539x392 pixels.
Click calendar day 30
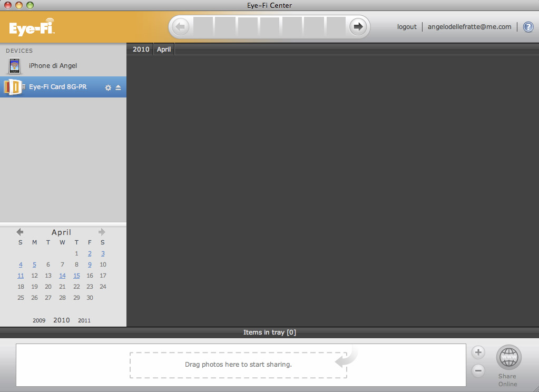tap(90, 298)
